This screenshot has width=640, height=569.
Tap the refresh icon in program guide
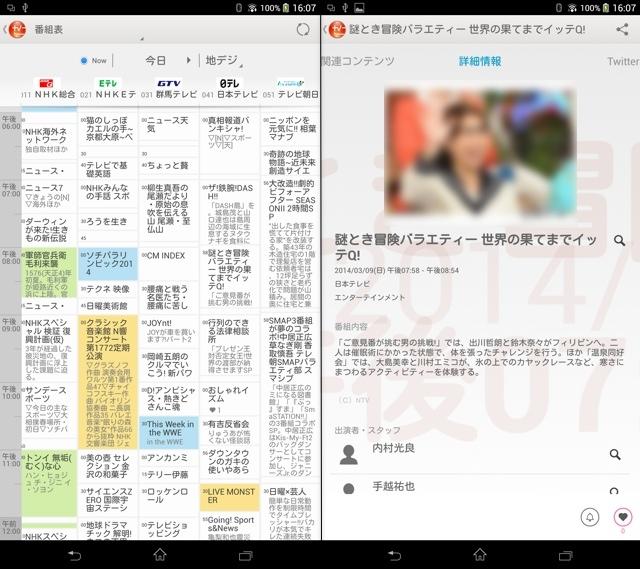coord(303,30)
